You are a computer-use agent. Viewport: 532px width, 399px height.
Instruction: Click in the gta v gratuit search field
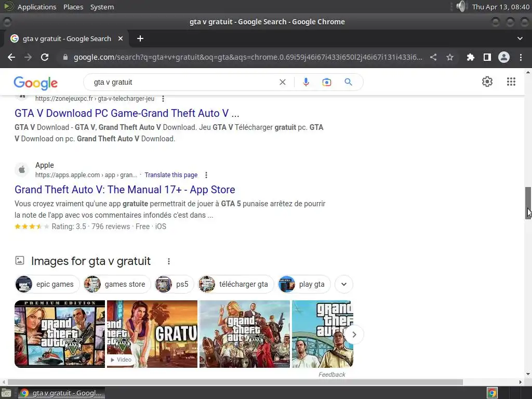183,82
